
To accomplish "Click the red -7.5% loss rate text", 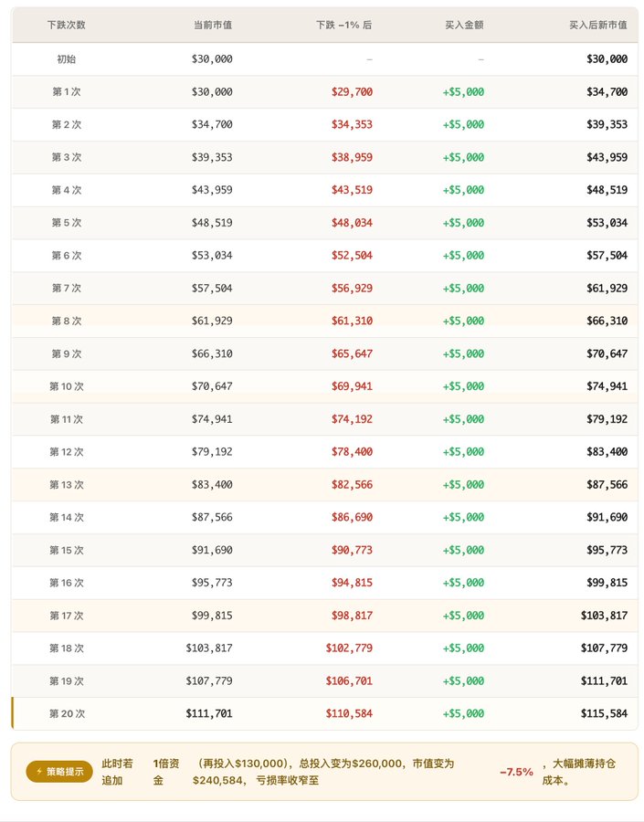I will [516, 772].
